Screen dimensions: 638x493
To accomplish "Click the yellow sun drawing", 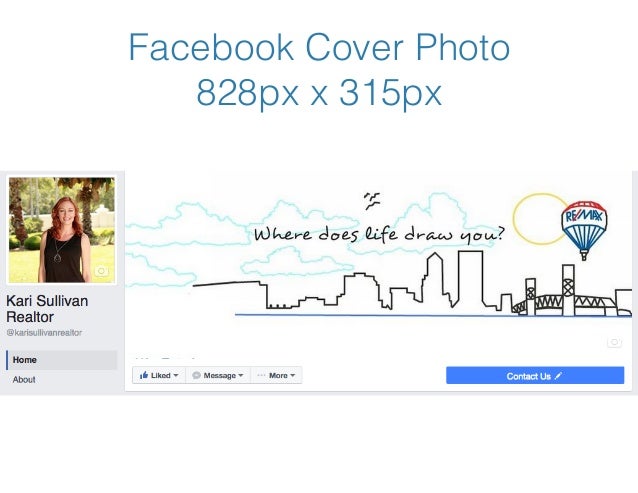I will pyautogui.click(x=539, y=219).
